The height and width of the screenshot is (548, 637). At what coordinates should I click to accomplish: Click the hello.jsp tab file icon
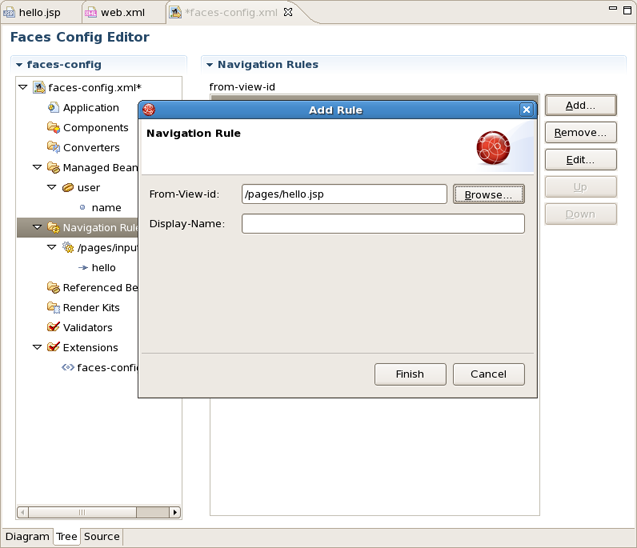point(9,13)
